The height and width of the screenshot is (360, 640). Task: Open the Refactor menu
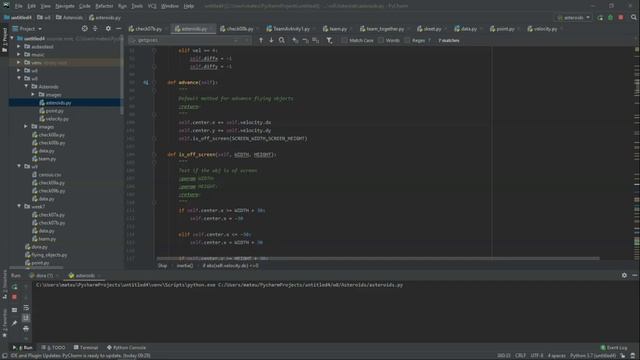104,6
